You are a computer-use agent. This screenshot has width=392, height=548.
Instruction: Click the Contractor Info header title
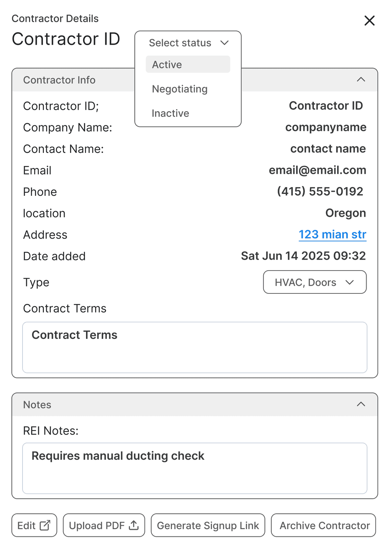click(x=59, y=80)
